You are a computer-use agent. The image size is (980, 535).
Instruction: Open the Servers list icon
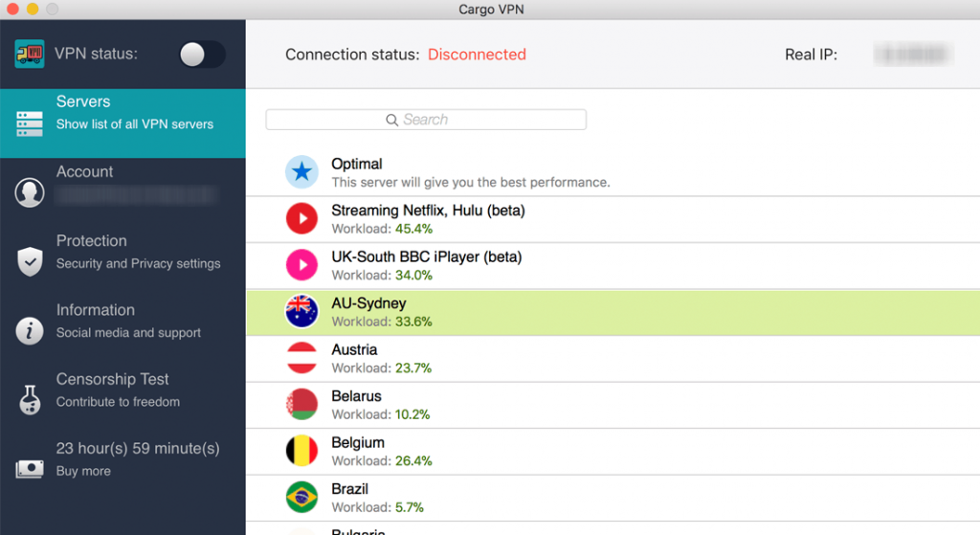[x=30, y=123]
